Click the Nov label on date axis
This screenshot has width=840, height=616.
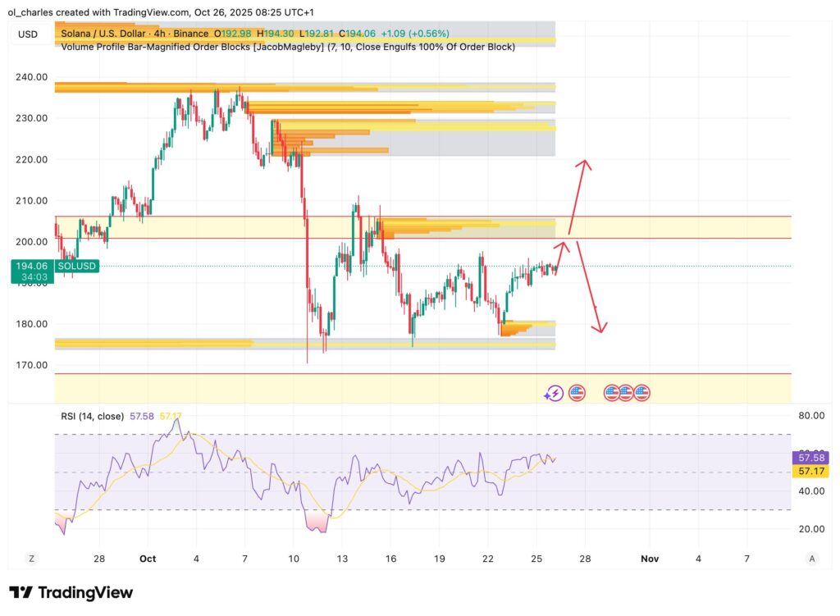650,559
